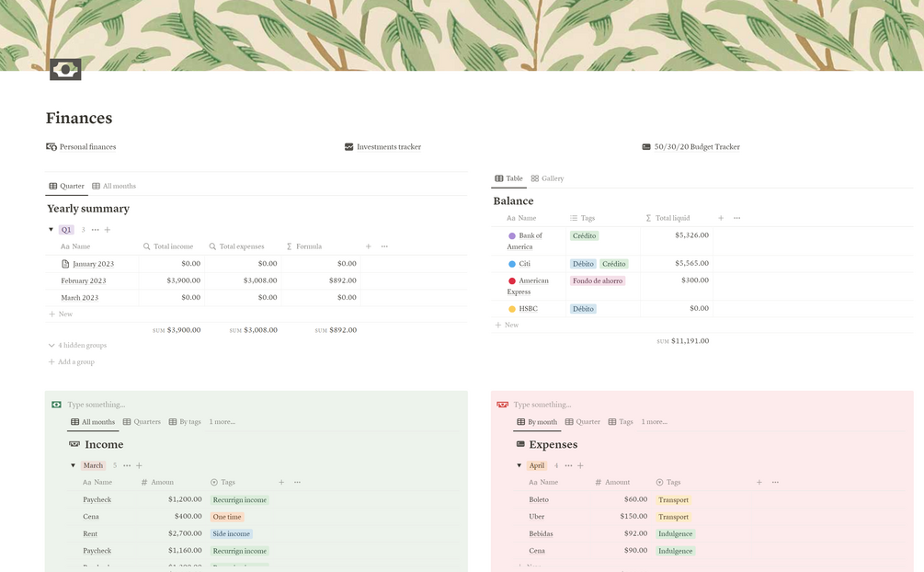This screenshot has width=924, height=572.
Task: Add New row in Yearly summary
Action: point(61,315)
